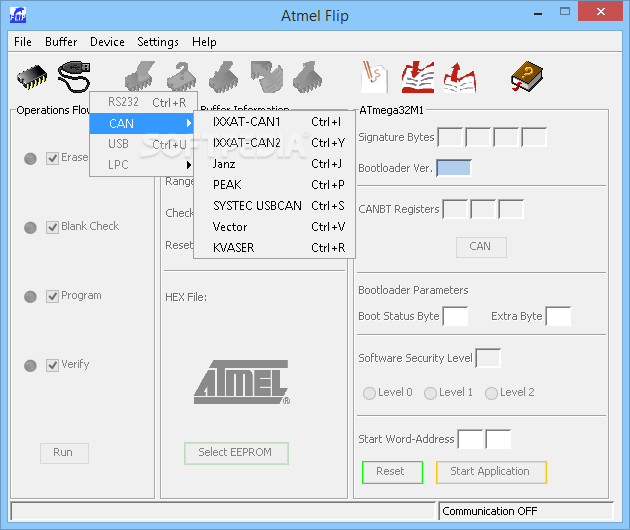Click the Erase Target Device toolbar icon
Image resolution: width=630 pixels, height=530 pixels.
140,76
